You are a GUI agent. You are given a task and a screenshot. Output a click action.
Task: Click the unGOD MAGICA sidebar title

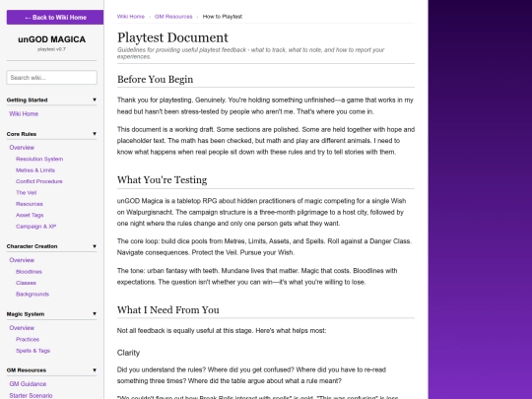pyautogui.click(x=51, y=39)
